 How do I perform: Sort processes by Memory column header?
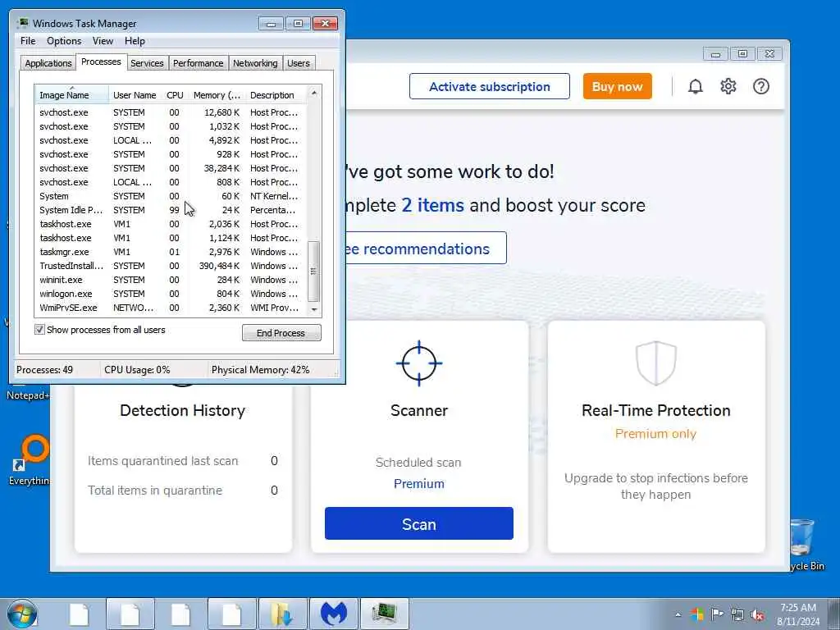point(217,95)
